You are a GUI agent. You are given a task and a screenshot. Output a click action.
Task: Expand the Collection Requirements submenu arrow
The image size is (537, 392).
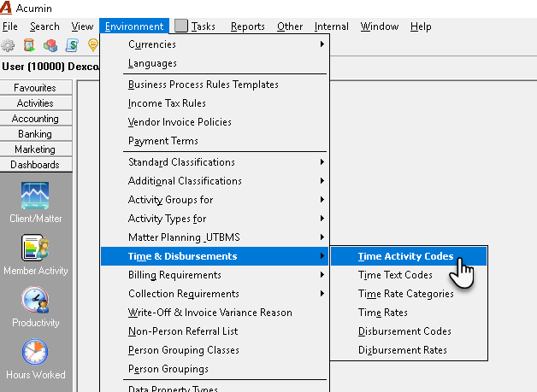point(322,294)
